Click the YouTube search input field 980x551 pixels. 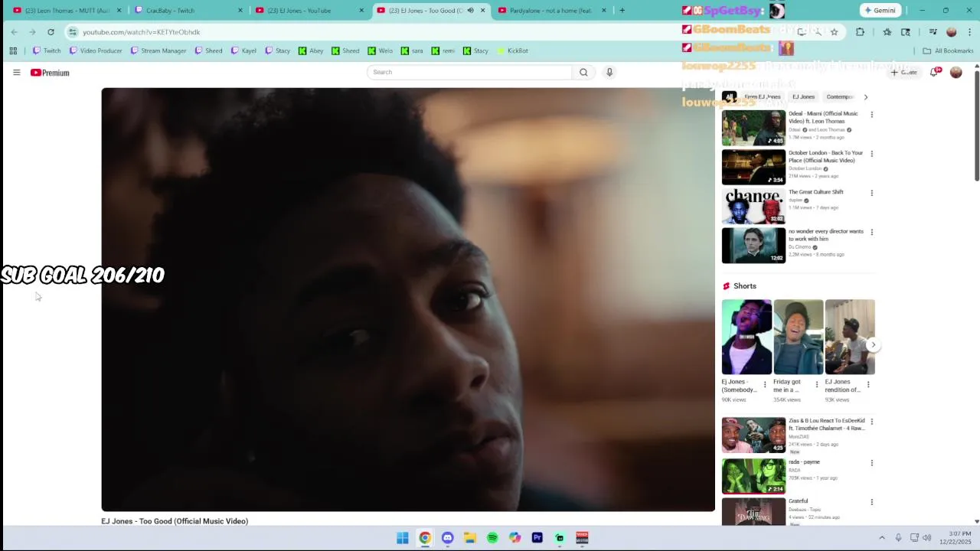click(469, 72)
